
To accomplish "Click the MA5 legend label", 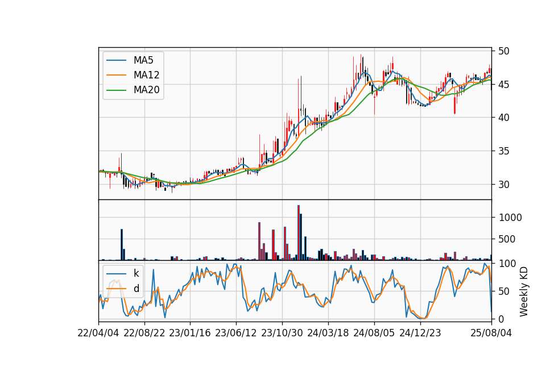I will (x=143, y=60).
